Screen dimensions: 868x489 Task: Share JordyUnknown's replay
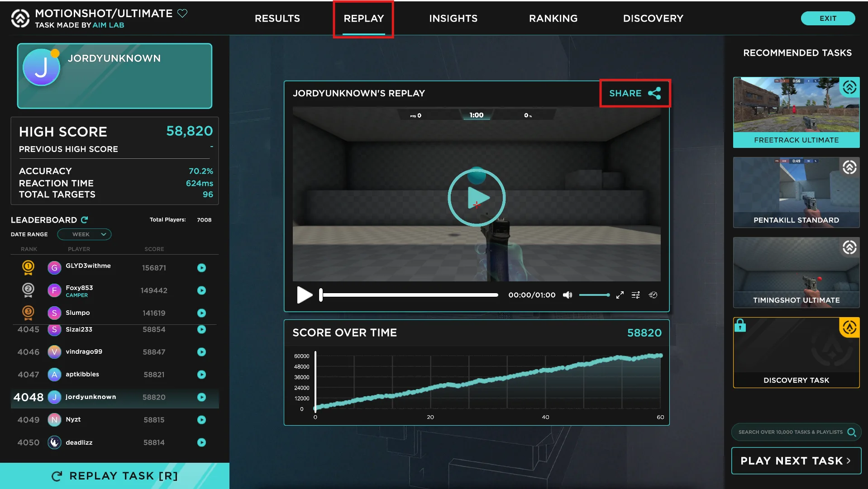tap(634, 93)
